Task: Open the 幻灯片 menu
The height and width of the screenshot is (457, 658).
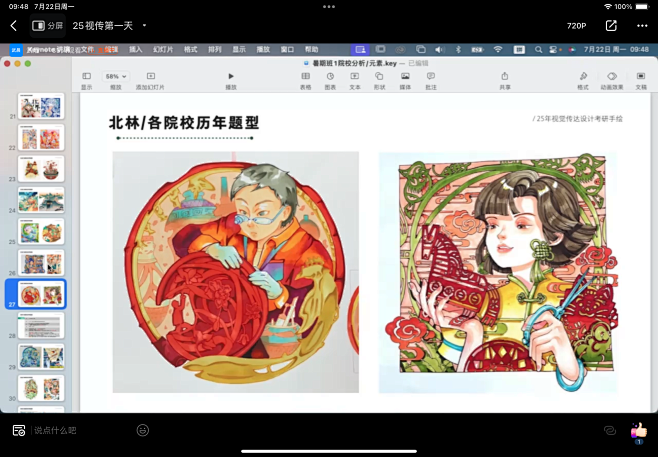Action: point(163,50)
